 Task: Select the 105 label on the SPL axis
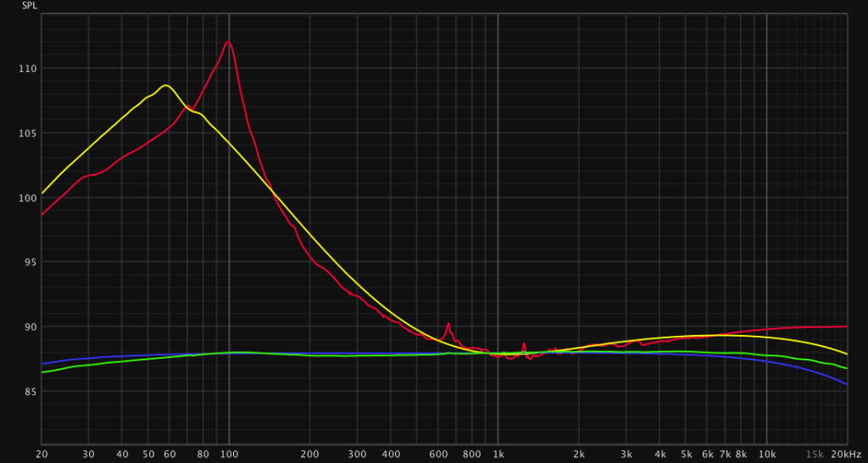point(28,133)
